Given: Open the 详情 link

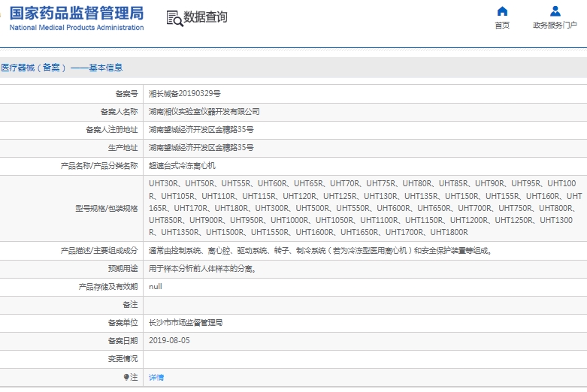Looking at the screenshot, I should click(x=156, y=377).
